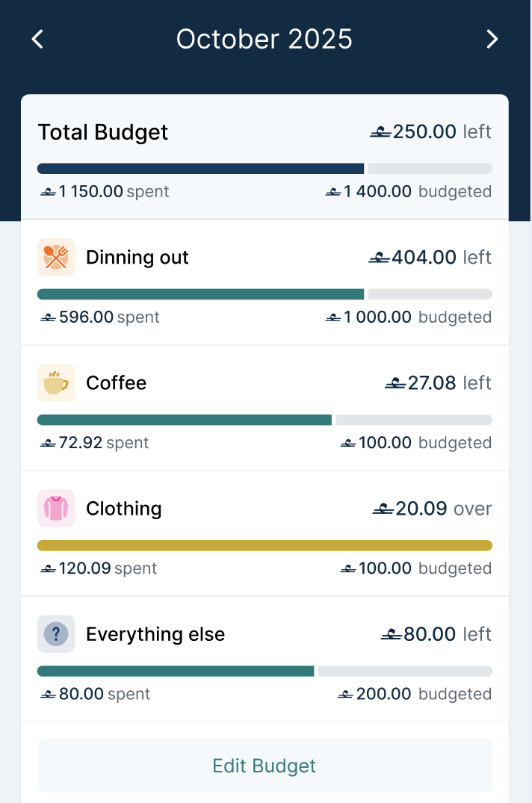Image resolution: width=532 pixels, height=803 pixels.
Task: Open the October 2025 month title
Action: pos(265,40)
